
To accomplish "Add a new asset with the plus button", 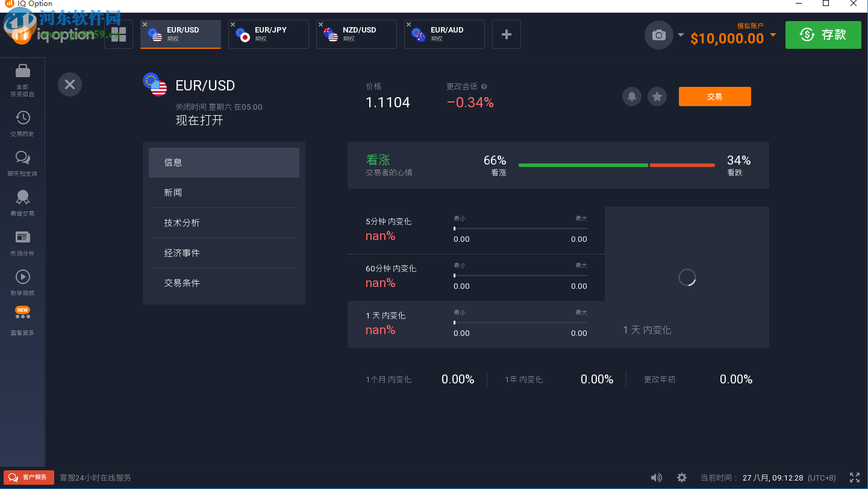I will [x=506, y=34].
